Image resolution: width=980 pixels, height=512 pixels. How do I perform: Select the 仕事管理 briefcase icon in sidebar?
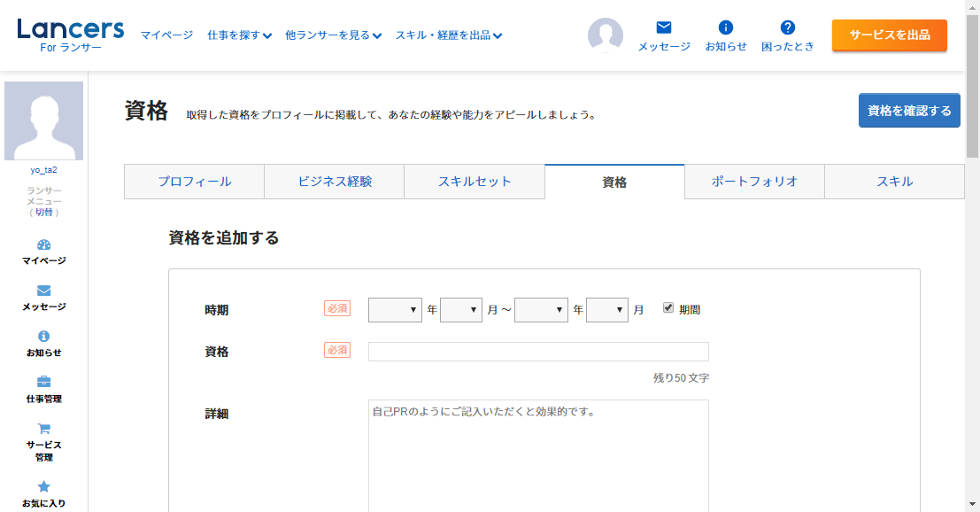coord(44,382)
